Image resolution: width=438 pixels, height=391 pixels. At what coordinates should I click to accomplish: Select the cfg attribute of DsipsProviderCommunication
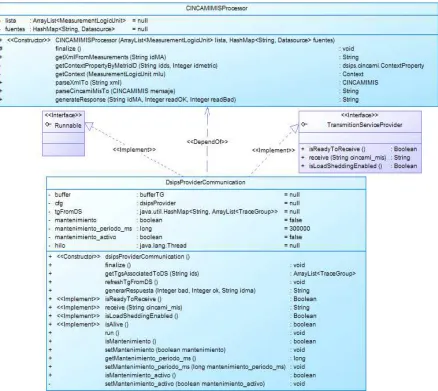tap(59, 203)
